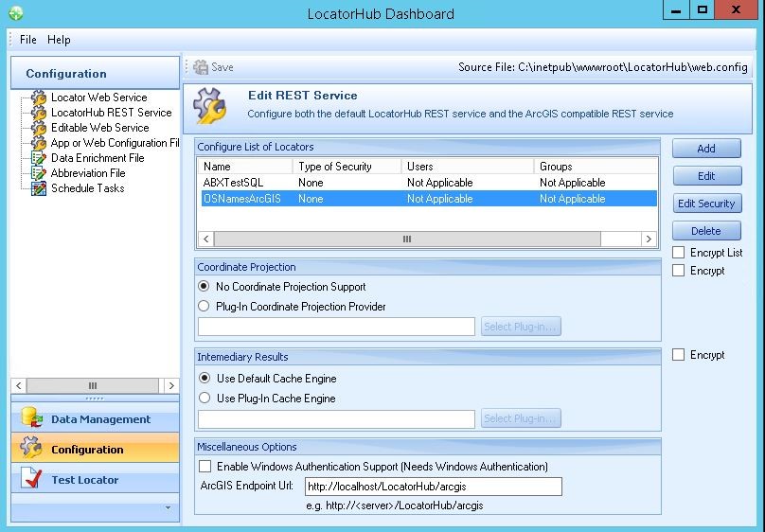This screenshot has height=532, width=765.
Task: Open the Test Locator pane
Action: tap(95, 479)
